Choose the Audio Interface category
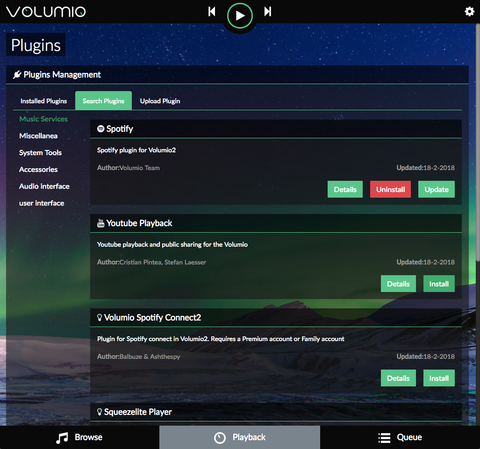The height and width of the screenshot is (449, 480). [x=44, y=186]
